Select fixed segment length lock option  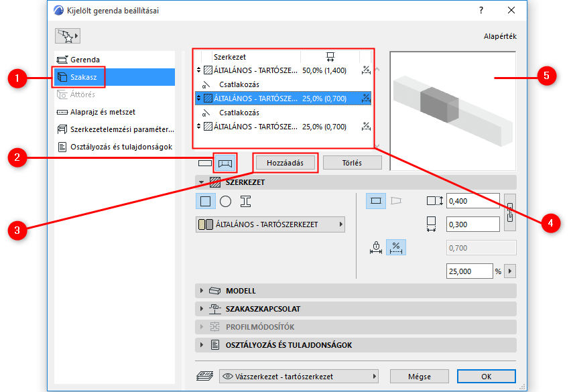click(x=376, y=247)
